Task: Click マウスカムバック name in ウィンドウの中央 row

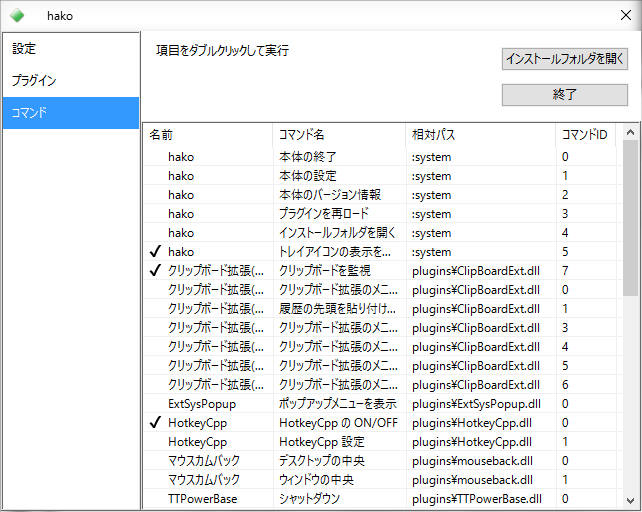Action: (204, 480)
